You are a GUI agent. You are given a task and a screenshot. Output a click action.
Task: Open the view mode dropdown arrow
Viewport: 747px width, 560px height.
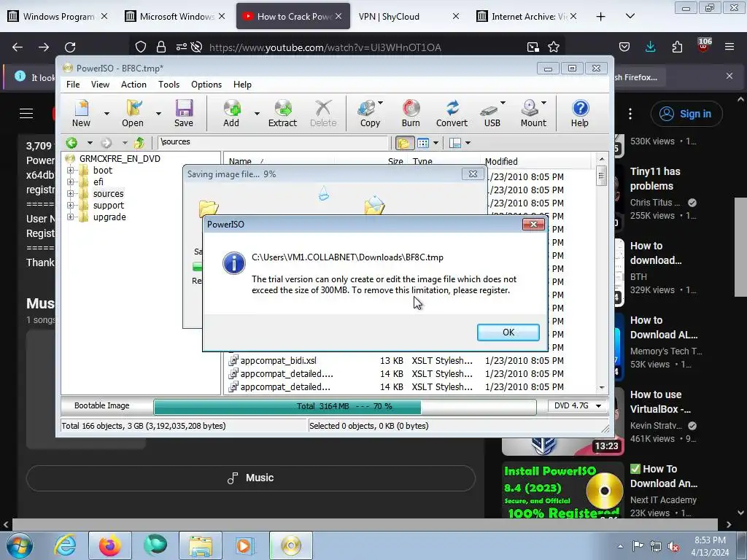(436, 142)
